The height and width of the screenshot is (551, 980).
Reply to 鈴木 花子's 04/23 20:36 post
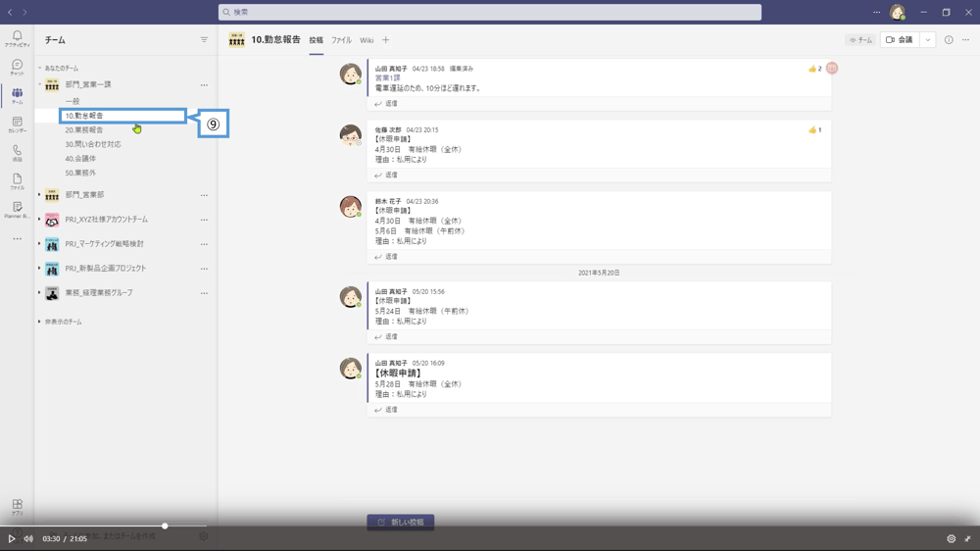386,257
